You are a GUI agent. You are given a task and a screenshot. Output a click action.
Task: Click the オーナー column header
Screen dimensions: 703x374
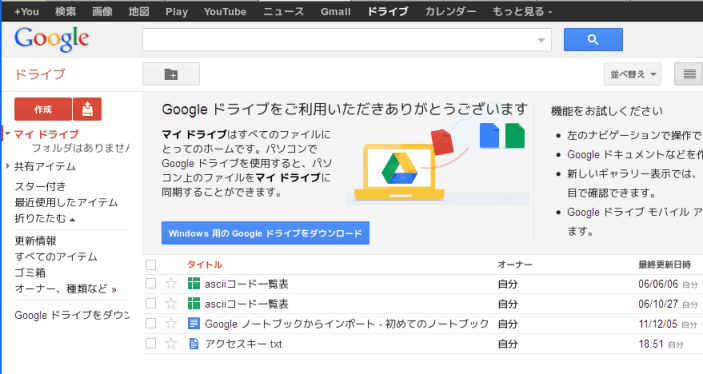pos(515,265)
